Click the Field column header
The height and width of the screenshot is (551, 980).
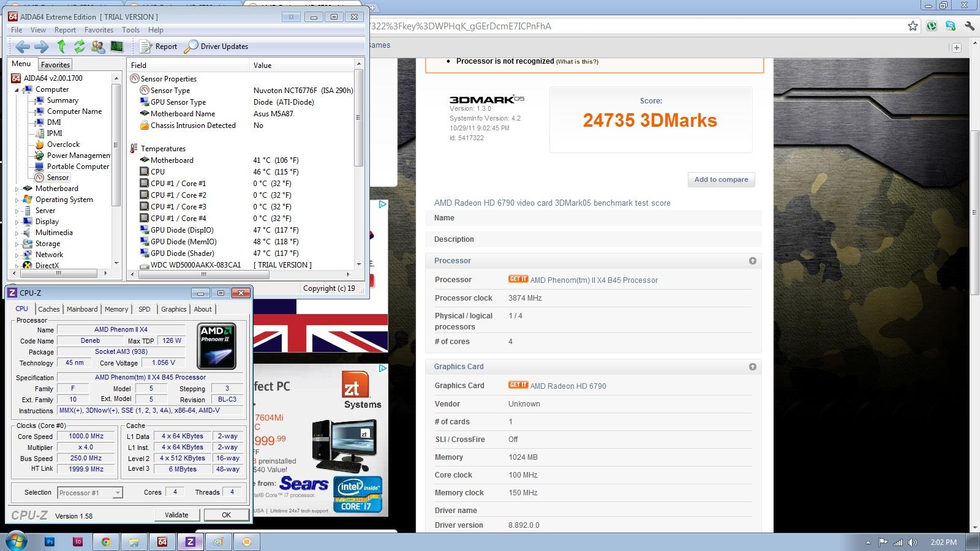(x=188, y=66)
